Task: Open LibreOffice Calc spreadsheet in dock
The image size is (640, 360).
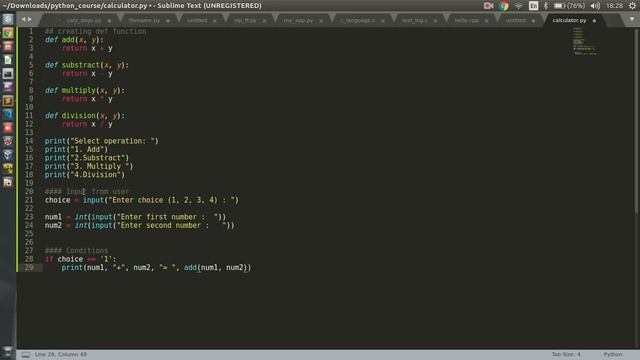Action: pyautogui.click(x=8, y=60)
